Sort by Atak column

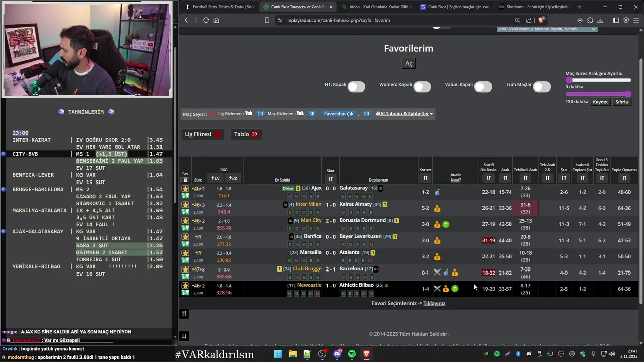[505, 178]
